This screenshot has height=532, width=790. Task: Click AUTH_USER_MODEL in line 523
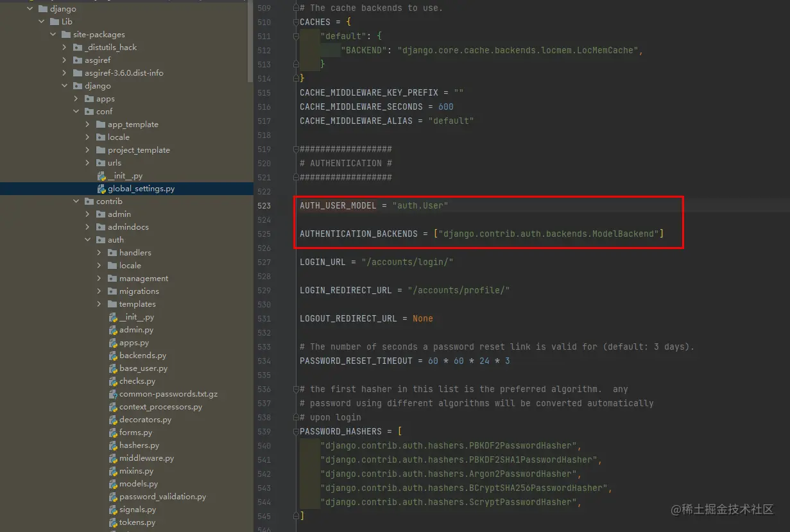coord(338,205)
